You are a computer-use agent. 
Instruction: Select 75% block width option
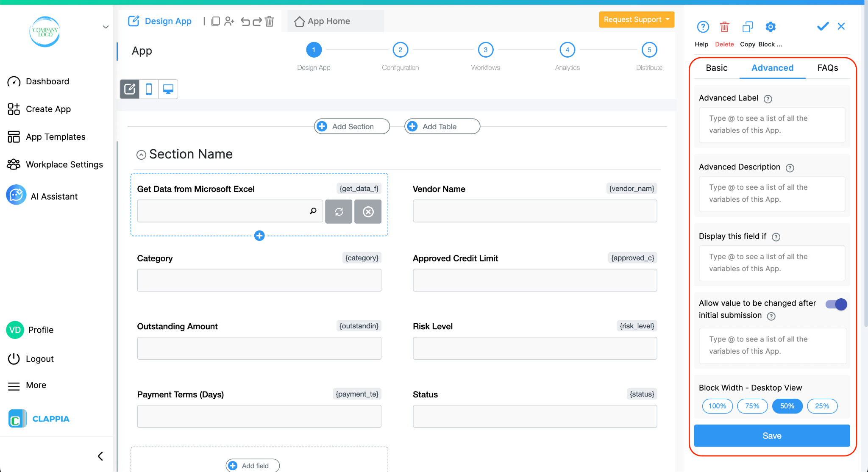tap(752, 406)
